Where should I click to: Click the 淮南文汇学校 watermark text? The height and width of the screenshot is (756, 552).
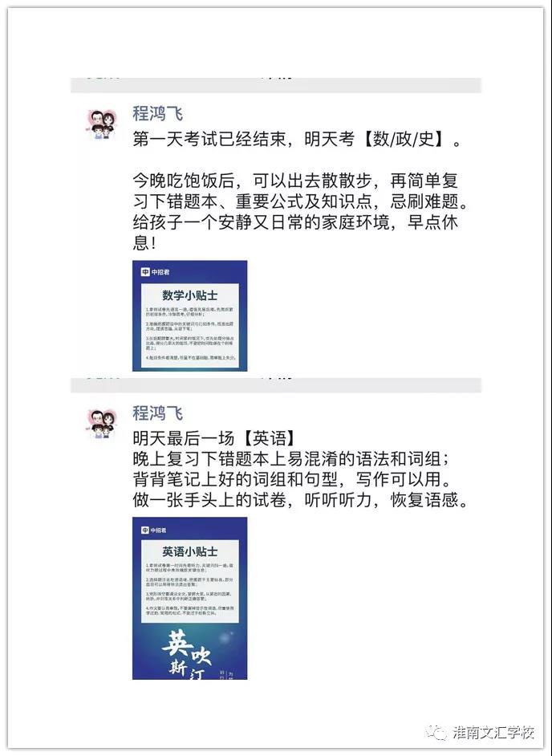[x=493, y=733]
